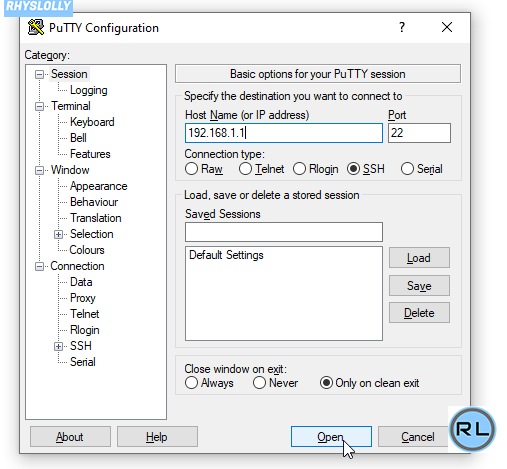This screenshot has height=469, width=507.
Task: Select the Appearance category
Action: click(x=99, y=186)
